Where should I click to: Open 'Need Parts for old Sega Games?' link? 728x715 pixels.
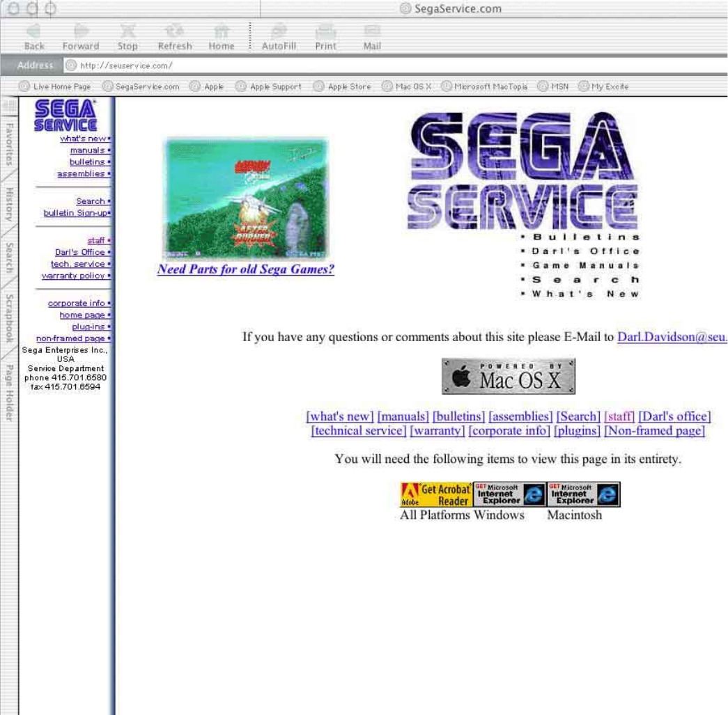tap(246, 269)
